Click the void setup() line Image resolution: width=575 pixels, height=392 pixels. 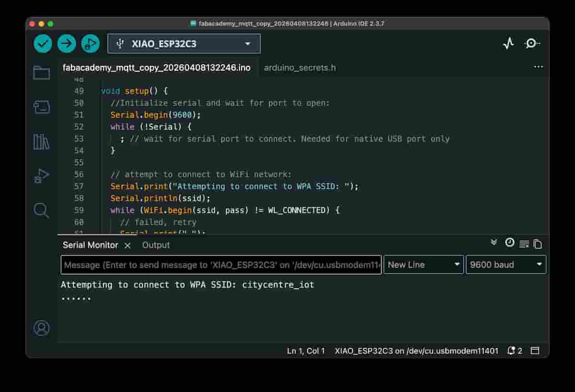(x=135, y=91)
